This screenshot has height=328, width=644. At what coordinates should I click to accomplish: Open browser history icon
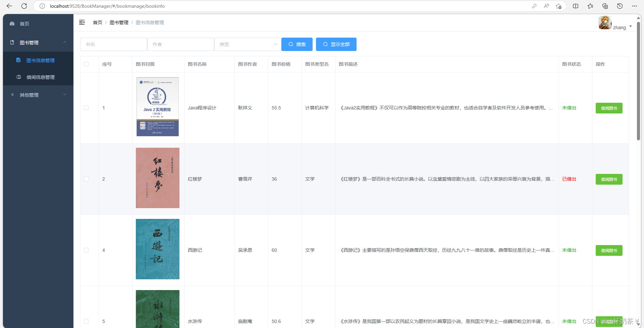[x=620, y=6]
